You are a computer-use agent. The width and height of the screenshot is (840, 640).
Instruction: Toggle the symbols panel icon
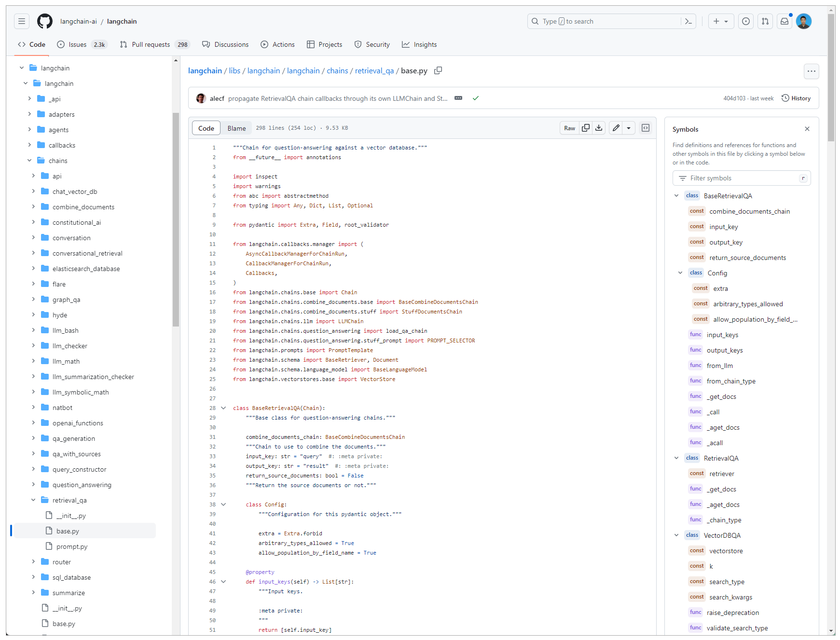(646, 128)
